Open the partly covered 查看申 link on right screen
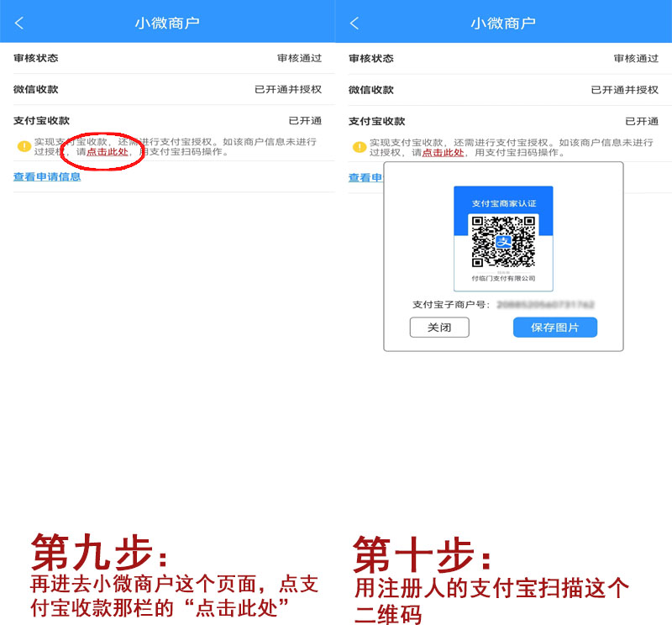 (x=365, y=177)
